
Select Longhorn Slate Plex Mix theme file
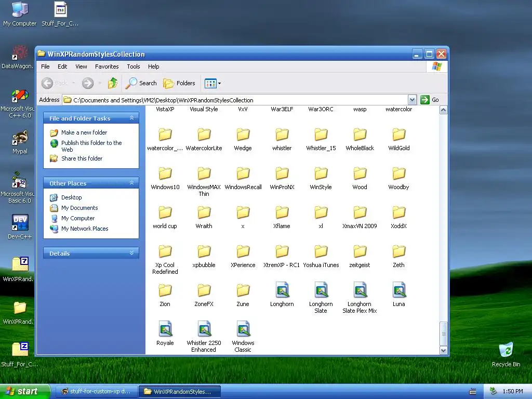pyautogui.click(x=360, y=298)
